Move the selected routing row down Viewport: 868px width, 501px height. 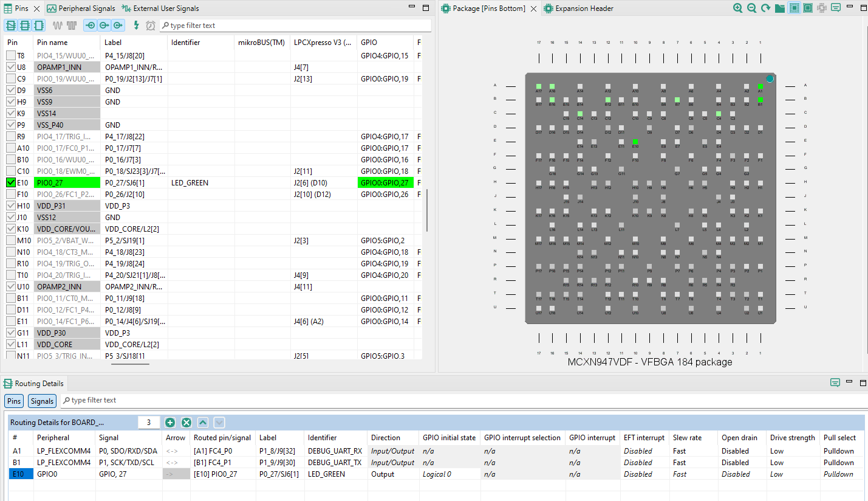pos(219,422)
